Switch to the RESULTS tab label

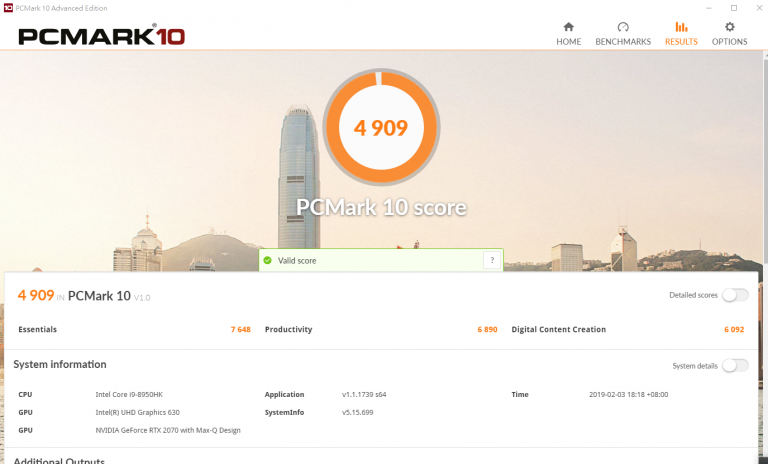click(x=681, y=42)
